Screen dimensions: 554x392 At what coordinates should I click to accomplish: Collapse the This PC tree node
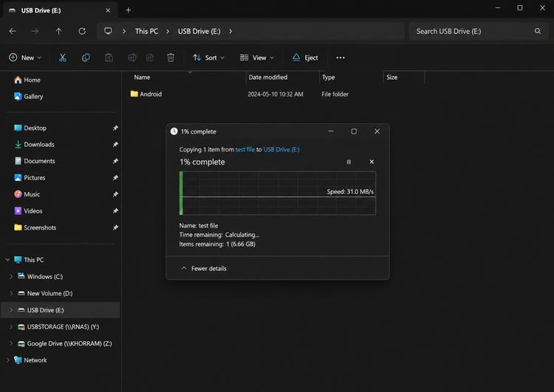[8, 260]
